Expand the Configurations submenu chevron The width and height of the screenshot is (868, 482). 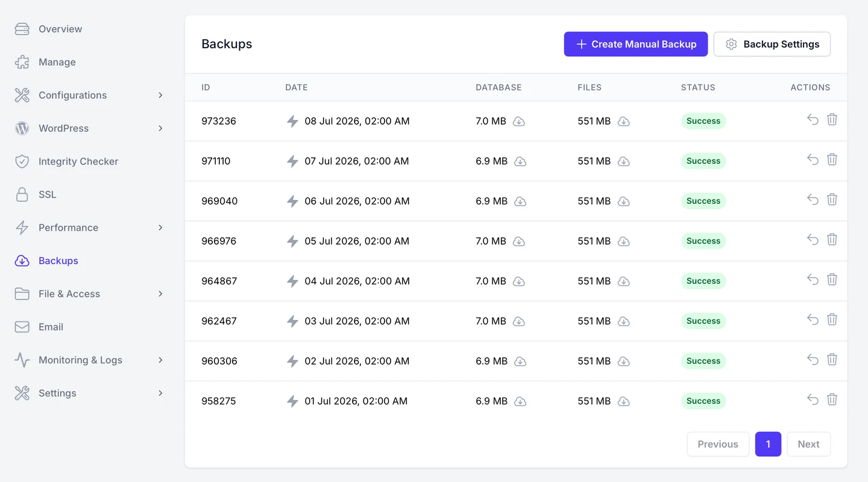click(x=160, y=95)
